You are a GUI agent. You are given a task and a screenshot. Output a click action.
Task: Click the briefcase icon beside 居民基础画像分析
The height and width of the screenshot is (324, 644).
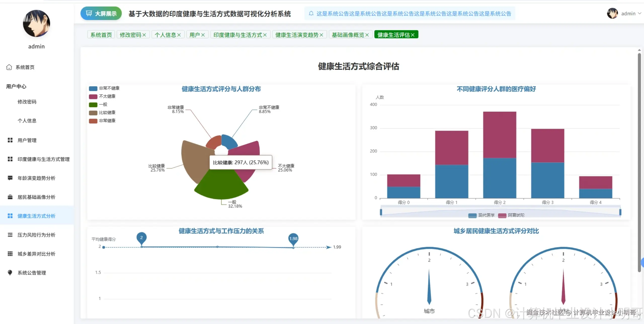[10, 197]
